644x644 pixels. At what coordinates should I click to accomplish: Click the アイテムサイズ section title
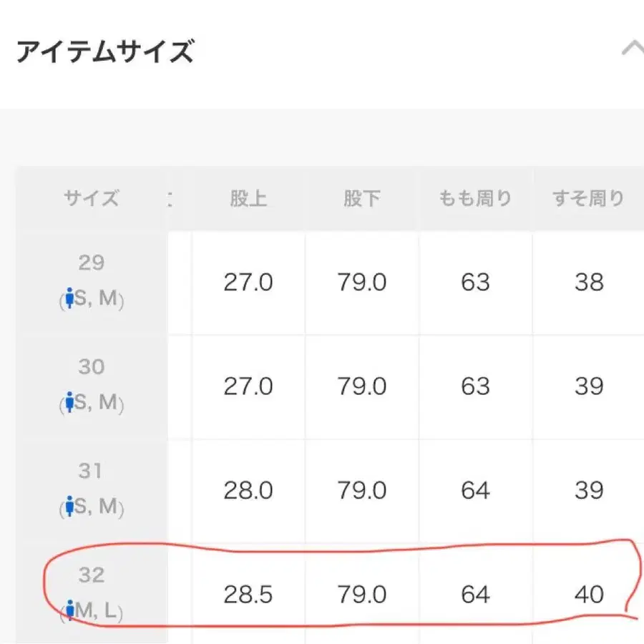click(106, 49)
